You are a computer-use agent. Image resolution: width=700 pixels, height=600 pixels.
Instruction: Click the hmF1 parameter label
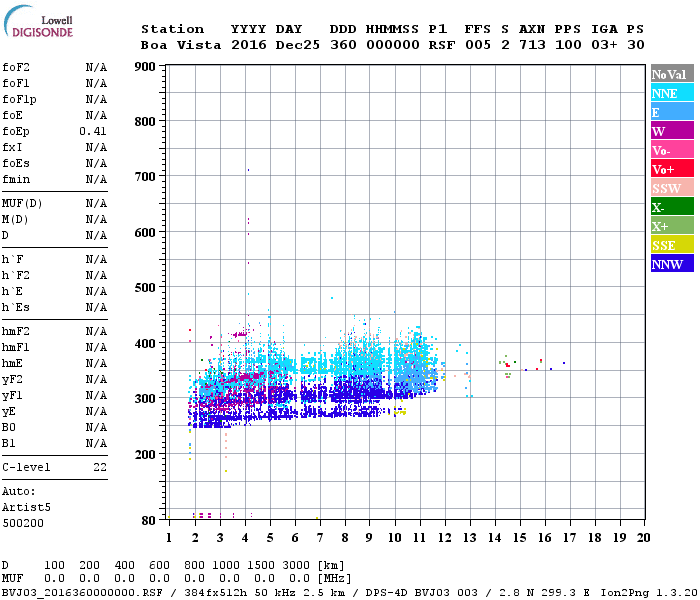16,348
